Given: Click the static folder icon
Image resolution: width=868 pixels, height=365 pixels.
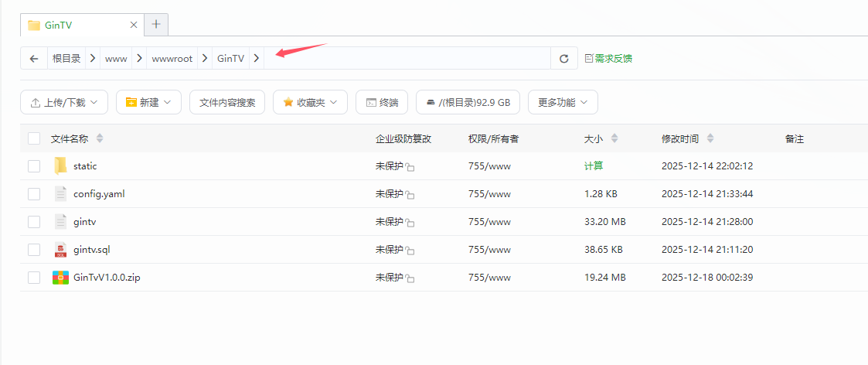Looking at the screenshot, I should pos(60,166).
